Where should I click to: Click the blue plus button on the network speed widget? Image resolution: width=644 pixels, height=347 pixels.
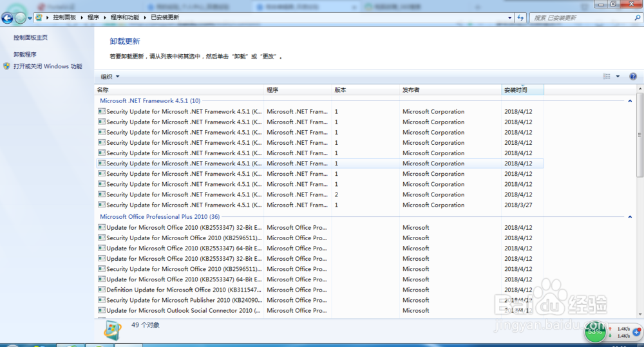point(637,332)
